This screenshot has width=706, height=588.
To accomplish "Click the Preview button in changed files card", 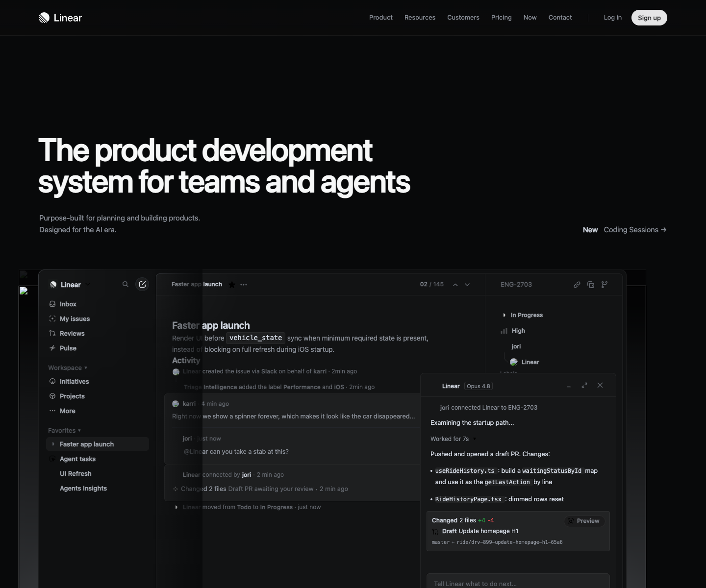I will [x=584, y=521].
